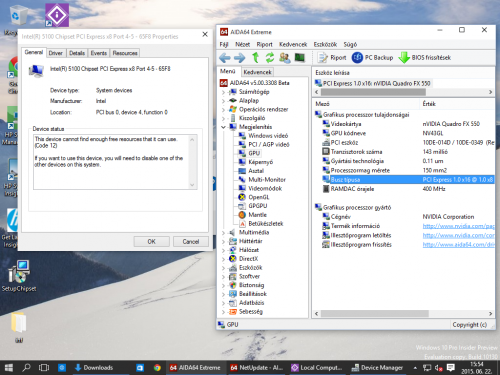500x375 pixels.
Task: Click the AIDA64 Back arrow icon
Action: click(x=225, y=58)
